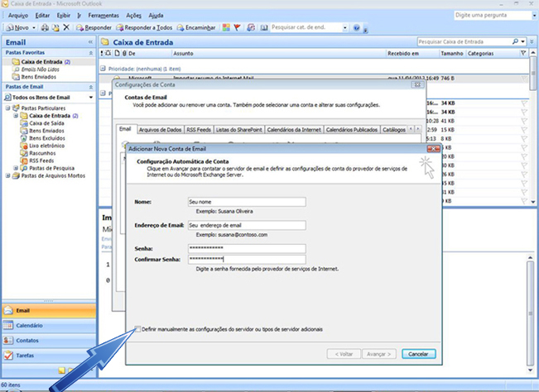Screen dimensions: 539x392
Task: Check 'Definir manualmente as configurações' checkbox
Action: click(137, 329)
